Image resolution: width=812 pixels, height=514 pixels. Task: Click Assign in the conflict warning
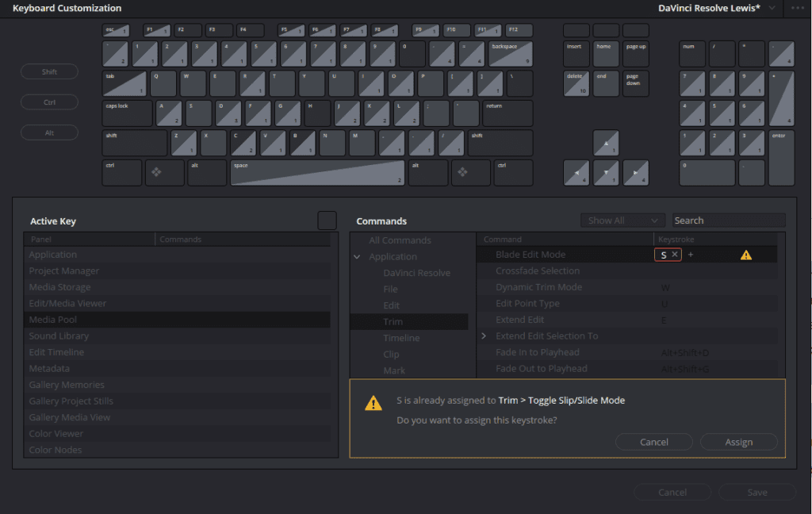[739, 442]
